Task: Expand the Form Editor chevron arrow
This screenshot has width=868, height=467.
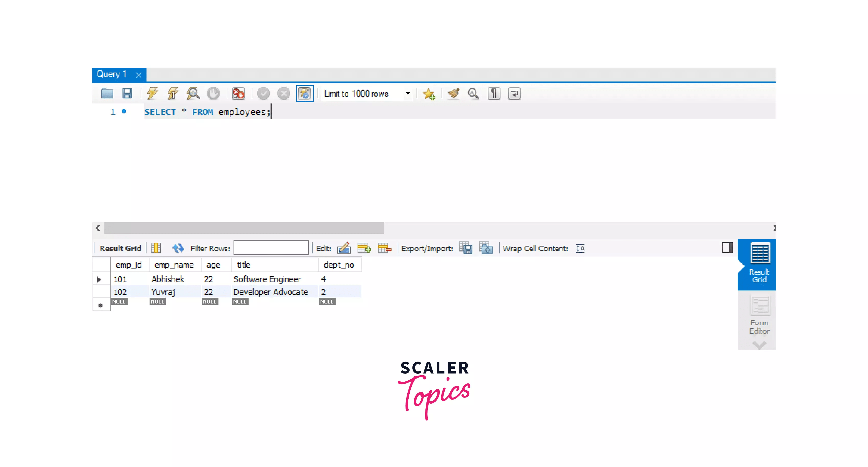Action: tap(760, 345)
